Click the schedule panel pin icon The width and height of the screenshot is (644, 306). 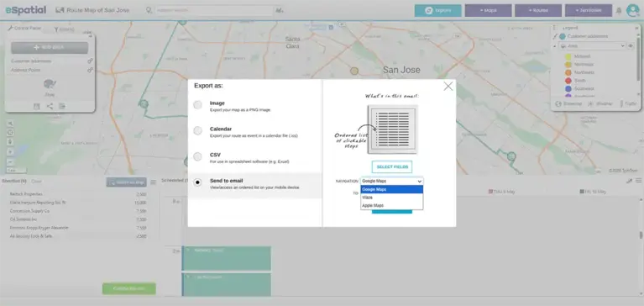[x=629, y=181]
